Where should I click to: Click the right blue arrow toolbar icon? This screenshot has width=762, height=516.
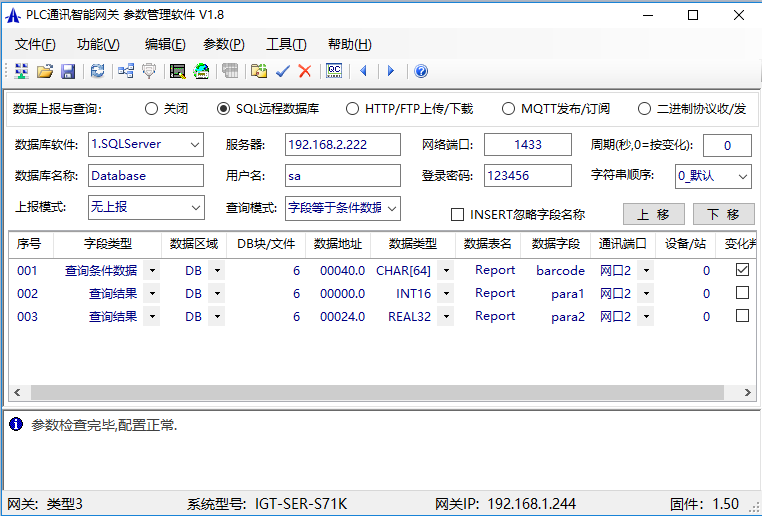pyautogui.click(x=391, y=71)
